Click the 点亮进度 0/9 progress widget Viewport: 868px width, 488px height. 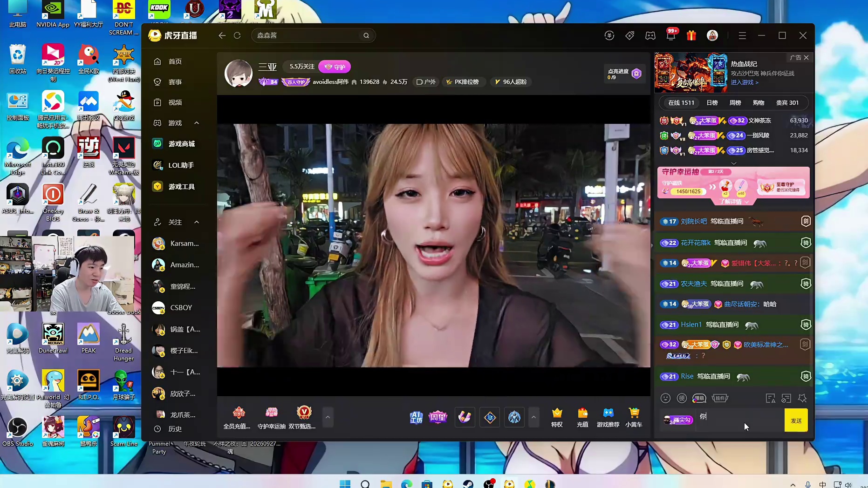pyautogui.click(x=624, y=74)
